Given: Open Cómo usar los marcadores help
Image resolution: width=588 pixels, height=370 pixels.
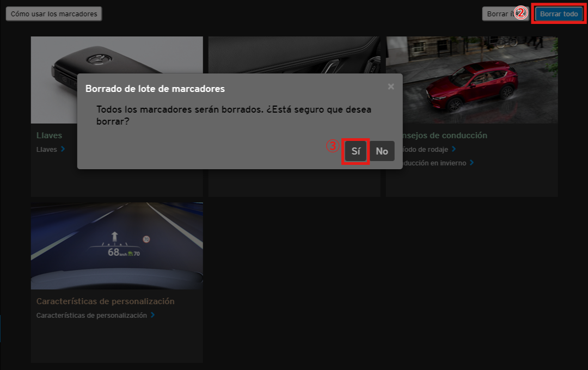Looking at the screenshot, I should [x=54, y=14].
